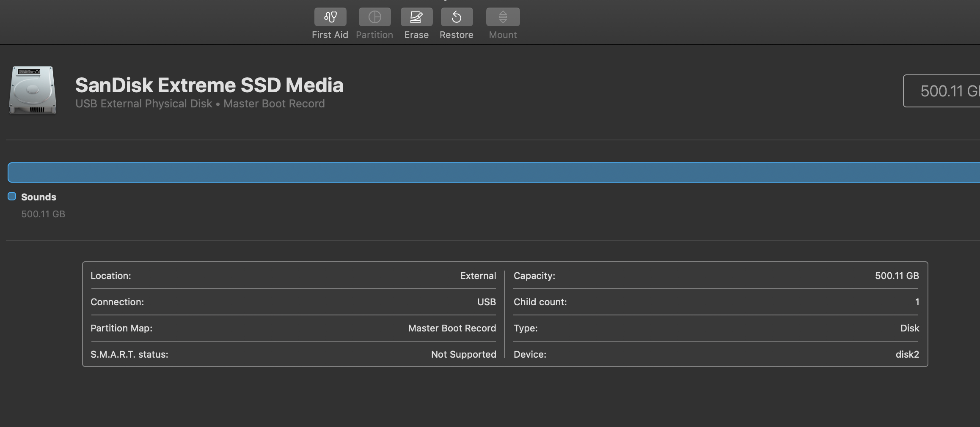The width and height of the screenshot is (980, 427).
Task: Click the Partition Map label
Action: tap(121, 328)
